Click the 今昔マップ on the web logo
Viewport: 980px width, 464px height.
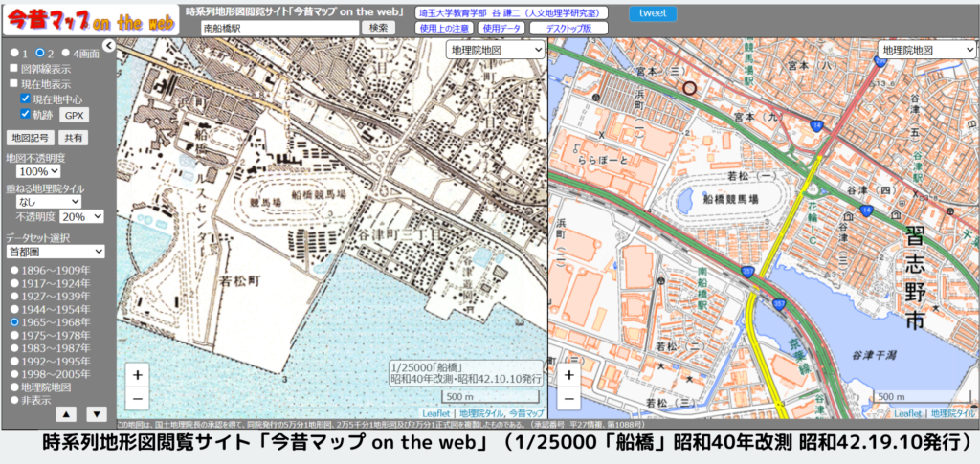89,21
